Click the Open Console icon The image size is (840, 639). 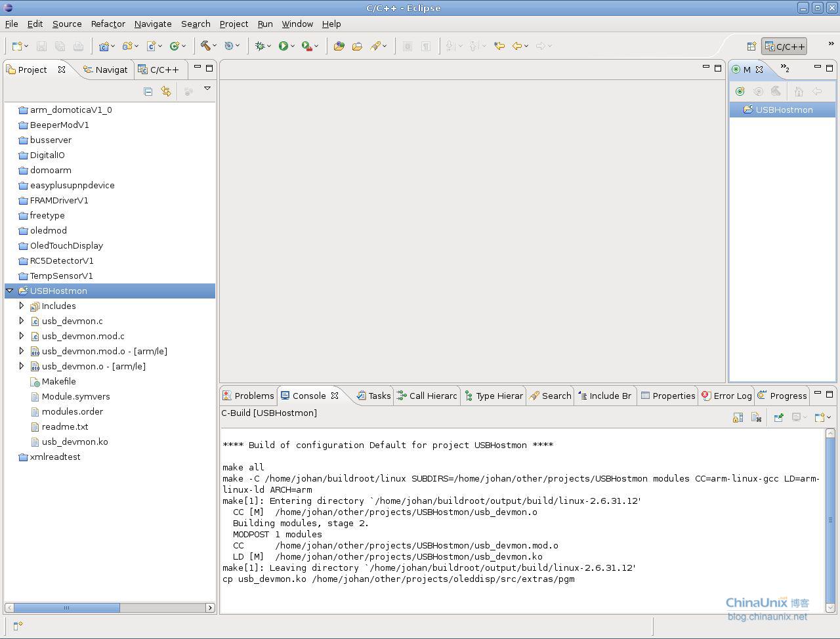coord(820,417)
